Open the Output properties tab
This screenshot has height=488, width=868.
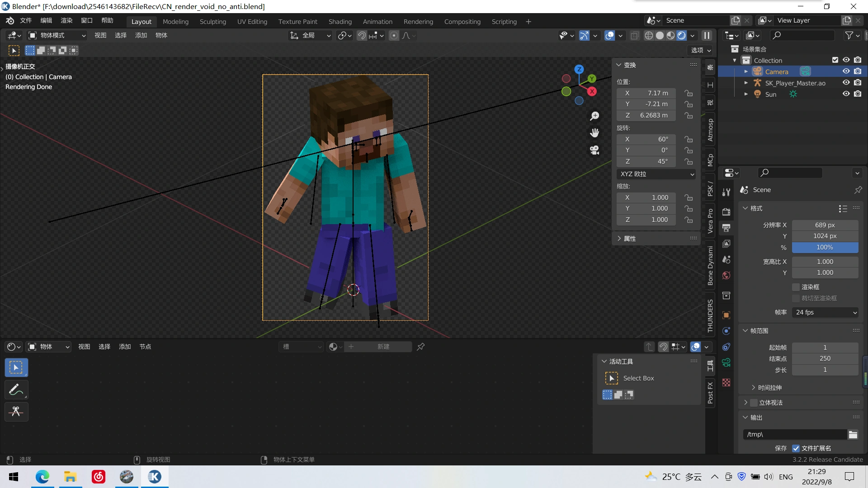click(x=726, y=228)
